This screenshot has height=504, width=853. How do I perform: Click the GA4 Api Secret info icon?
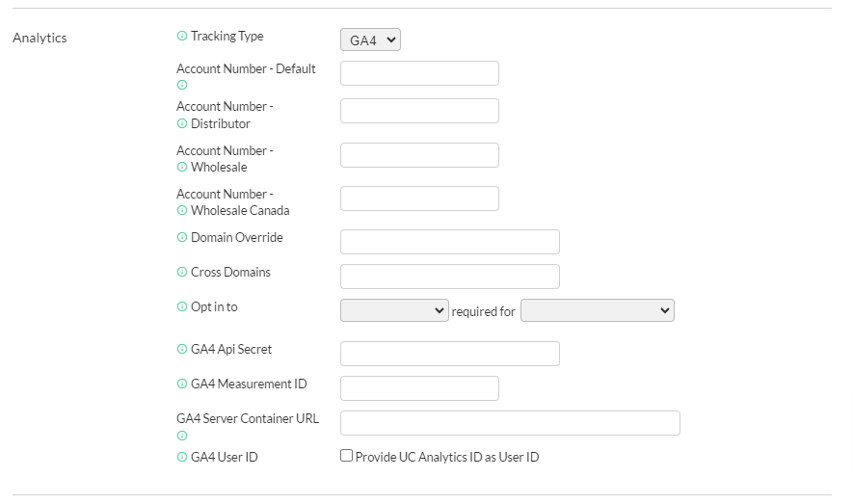click(x=182, y=349)
